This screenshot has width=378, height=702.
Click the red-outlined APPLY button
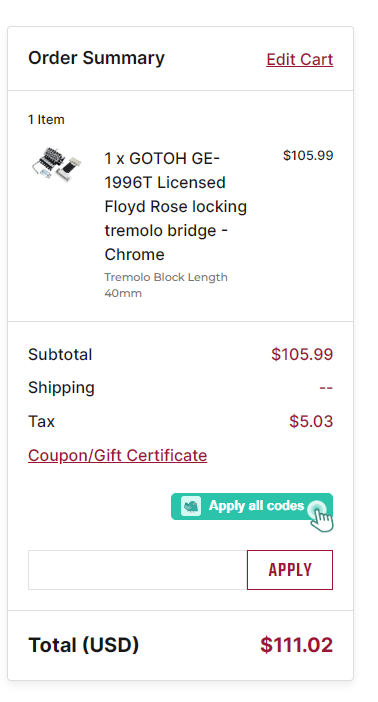click(290, 570)
